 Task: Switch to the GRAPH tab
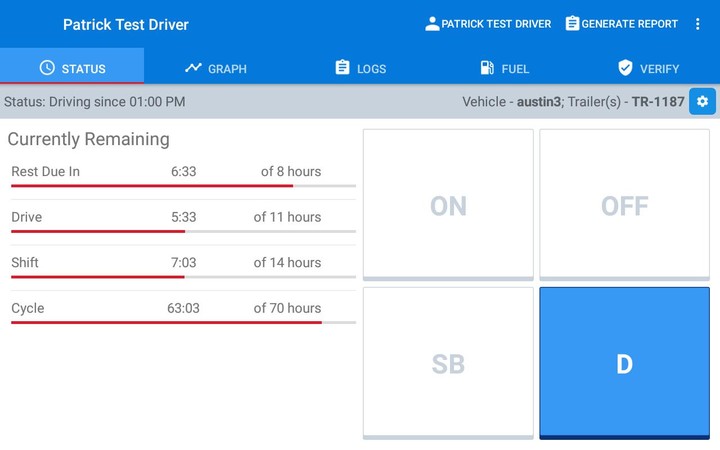pos(227,69)
